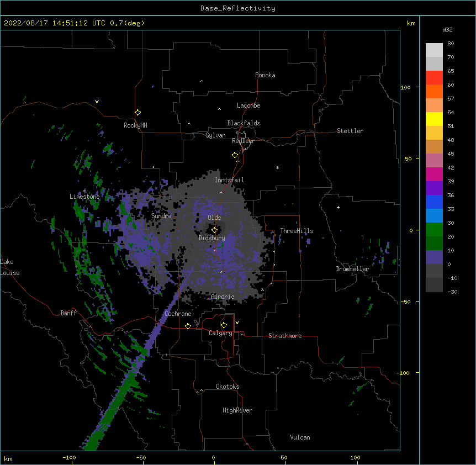Select the slate purple 10 dBZ legend swatch
Image resolution: width=476 pixels, height=465 pixels.
(434, 257)
